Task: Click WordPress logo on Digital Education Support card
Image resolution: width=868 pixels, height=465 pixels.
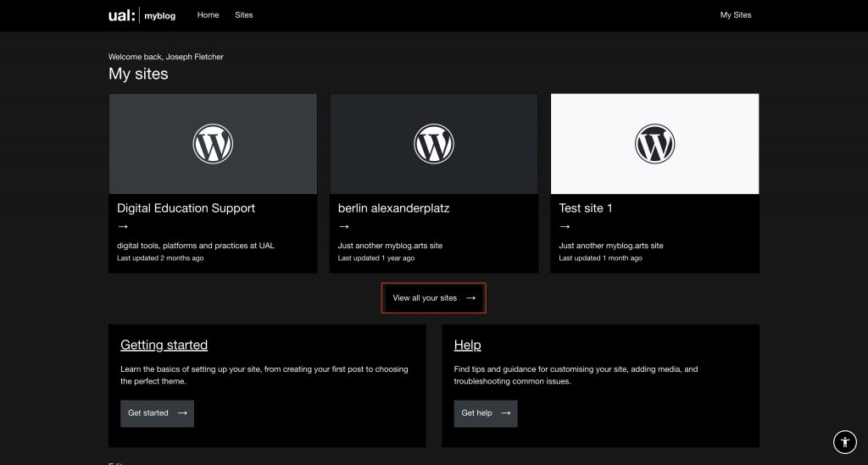Action: point(213,144)
